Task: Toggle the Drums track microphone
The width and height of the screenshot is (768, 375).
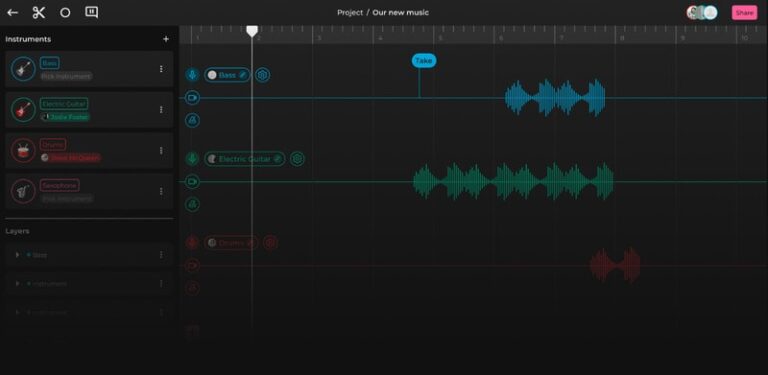Action: pos(192,242)
